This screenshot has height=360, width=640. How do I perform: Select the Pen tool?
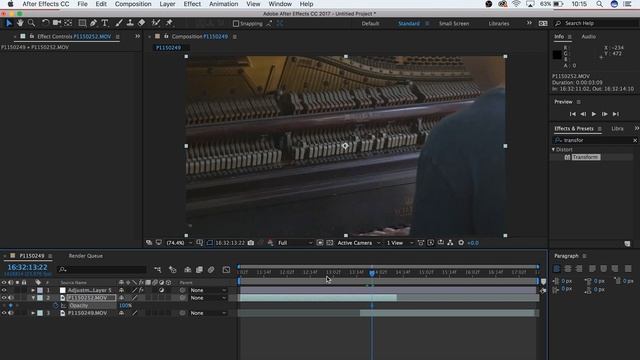pyautogui.click(x=93, y=23)
